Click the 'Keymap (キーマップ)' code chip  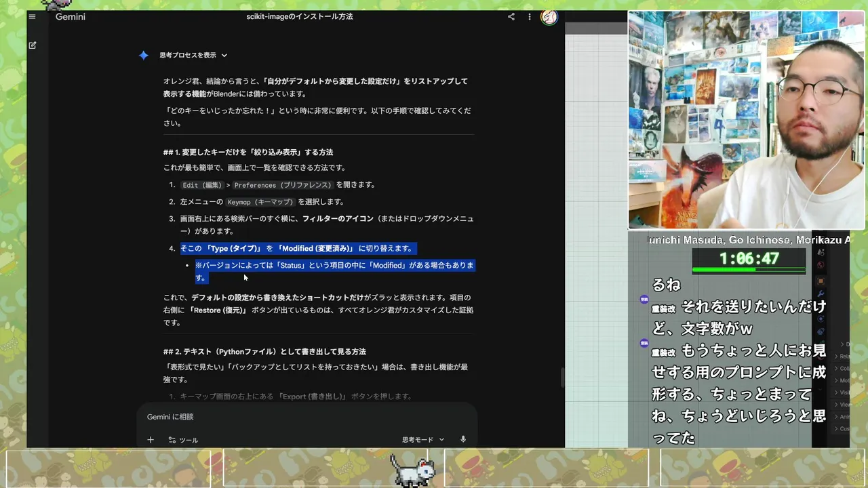click(260, 202)
